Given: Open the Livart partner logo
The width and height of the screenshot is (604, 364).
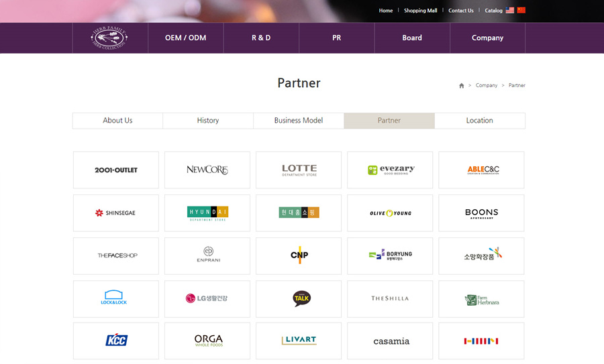Looking at the screenshot, I should [x=299, y=341].
